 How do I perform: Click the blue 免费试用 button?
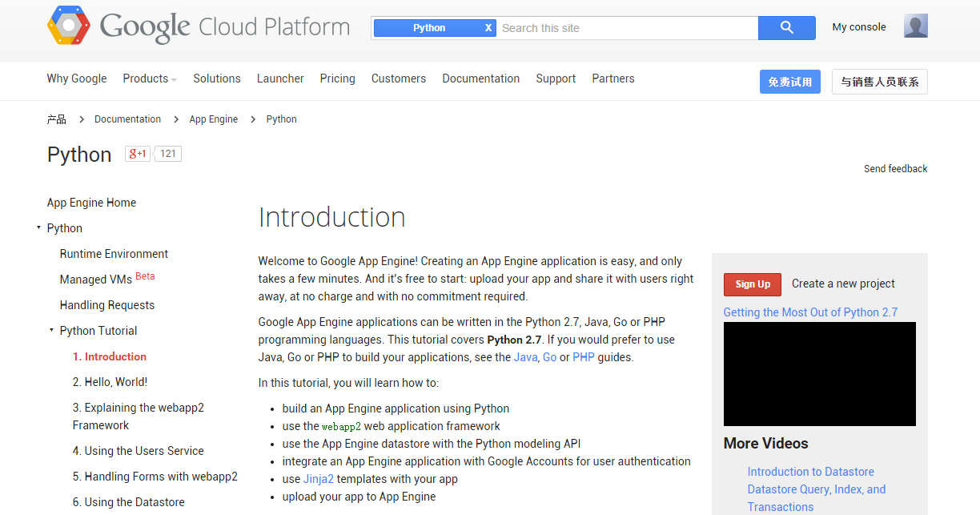point(789,82)
